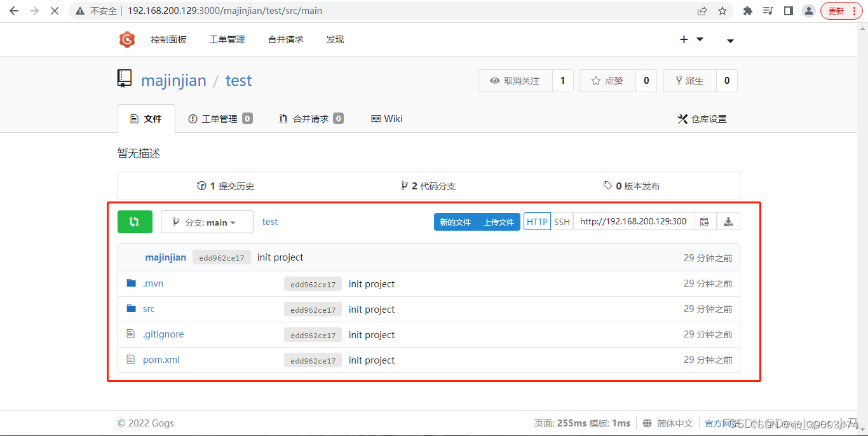The image size is (868, 436).
Task: Open the 简体中文 language selector
Action: tap(675, 423)
